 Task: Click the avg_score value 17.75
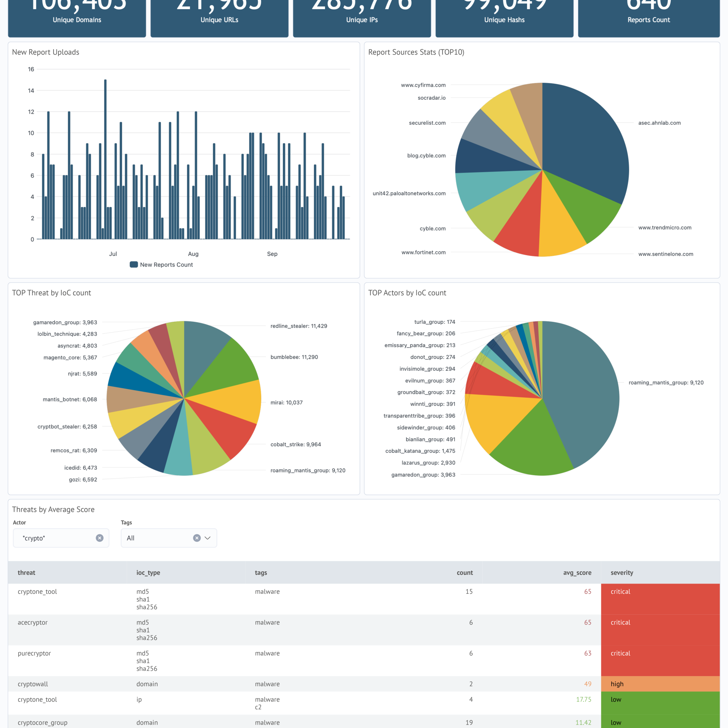(x=584, y=699)
